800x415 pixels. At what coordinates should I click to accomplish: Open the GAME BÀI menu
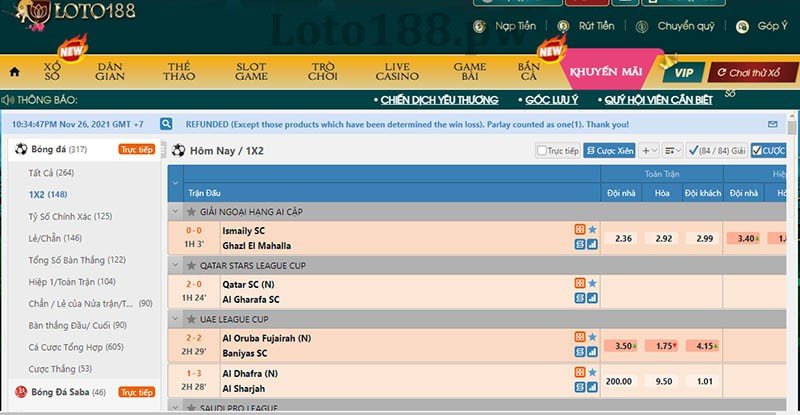(x=470, y=71)
